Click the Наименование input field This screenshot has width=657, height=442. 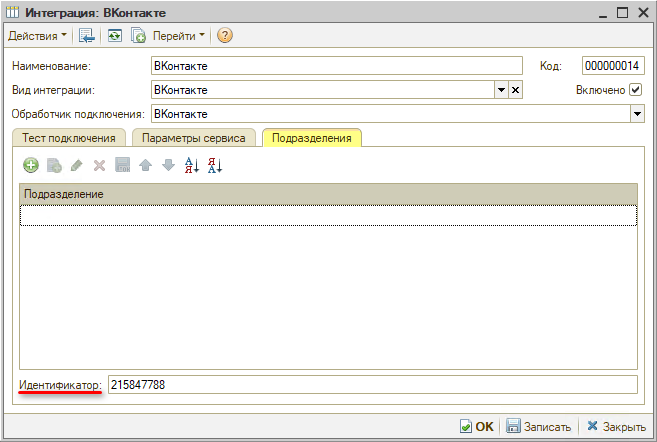(336, 66)
